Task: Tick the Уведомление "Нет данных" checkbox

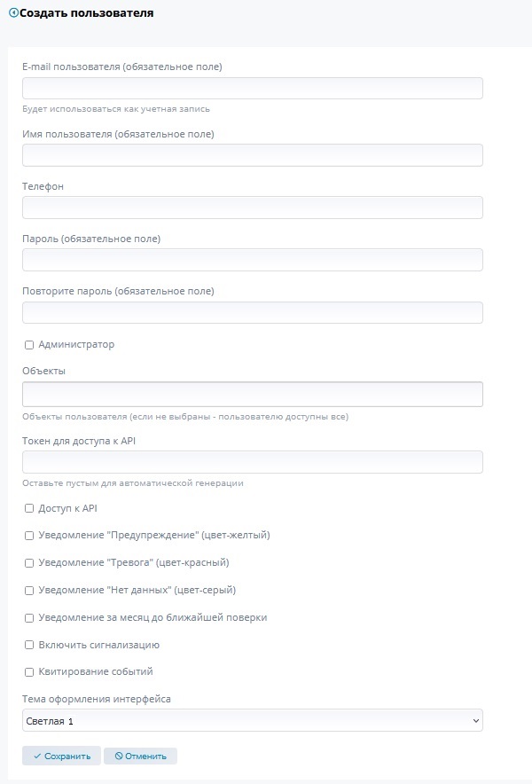Action: tap(29, 591)
